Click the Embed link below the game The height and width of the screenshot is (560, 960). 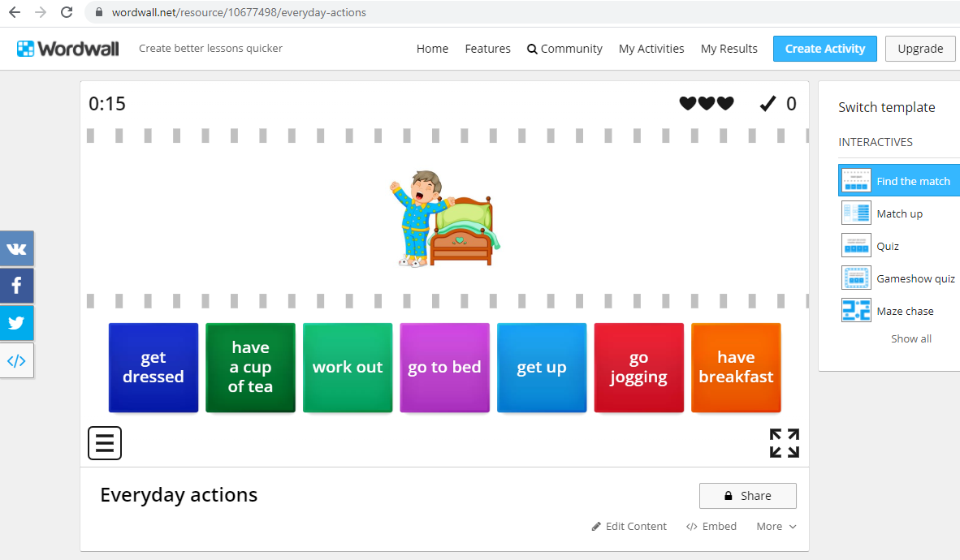[x=711, y=527]
